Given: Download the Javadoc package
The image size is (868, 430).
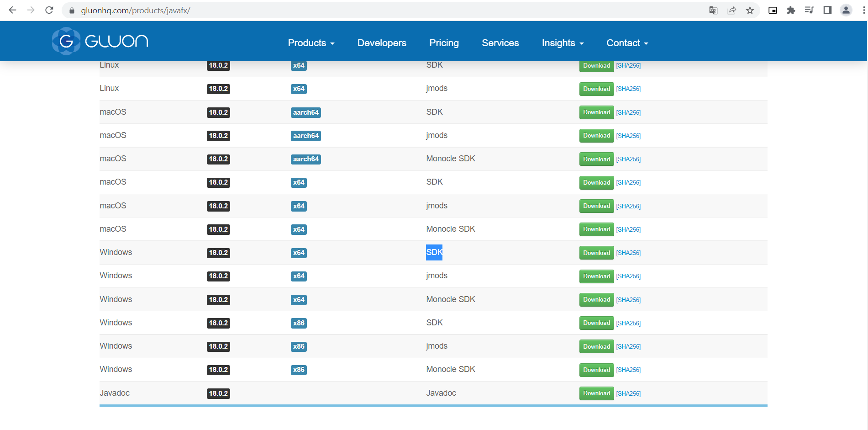Looking at the screenshot, I should coord(596,393).
